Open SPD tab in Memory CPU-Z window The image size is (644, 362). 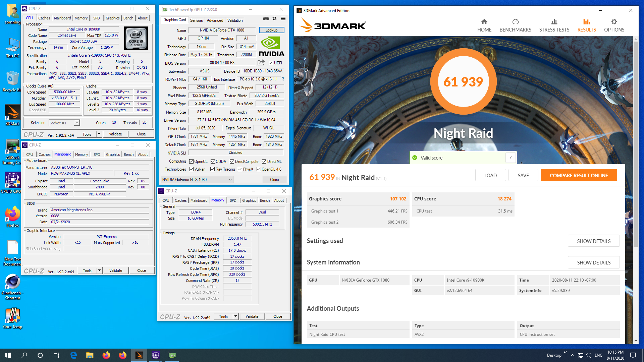(233, 200)
